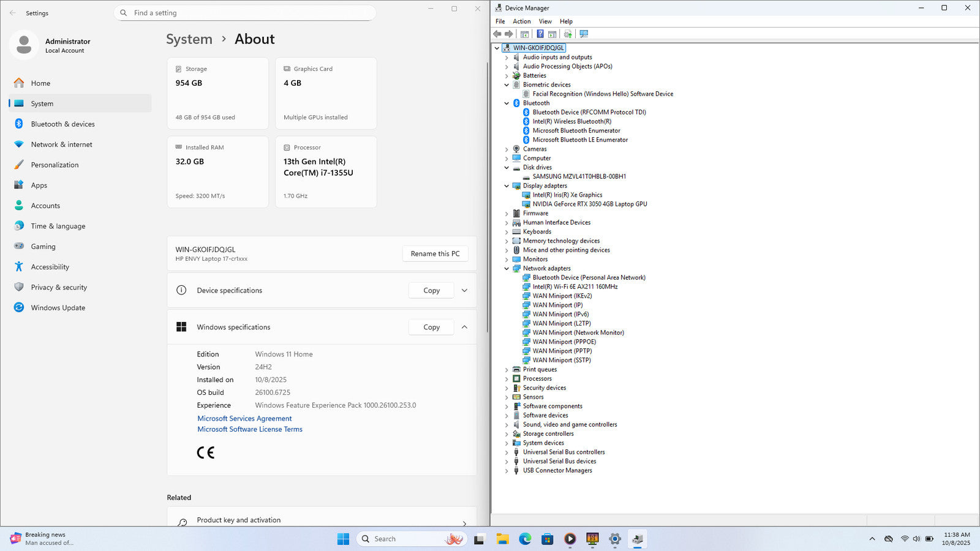This screenshot has height=551, width=980.
Task: Collapse the Windows specifications section
Action: click(464, 328)
